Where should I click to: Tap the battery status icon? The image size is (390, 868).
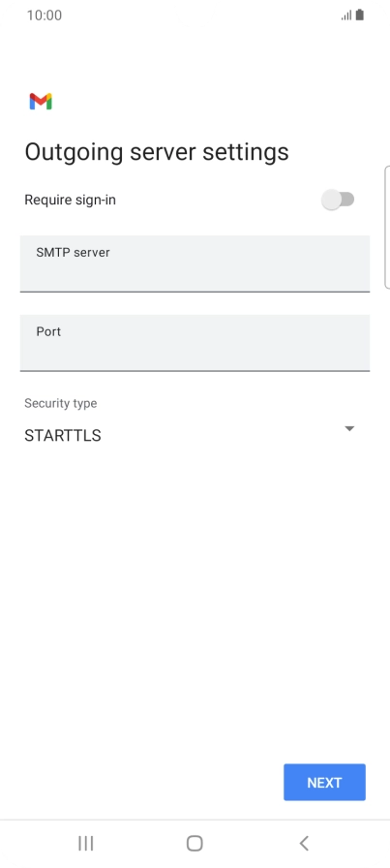click(x=360, y=15)
